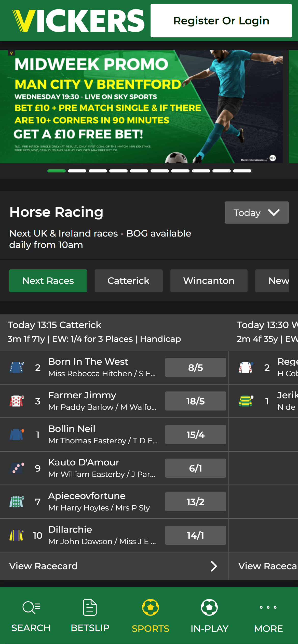Viewport: 298px width, 644px height.
Task: Pick 6/1 odds on Kauto D'Amour
Action: click(x=195, y=468)
